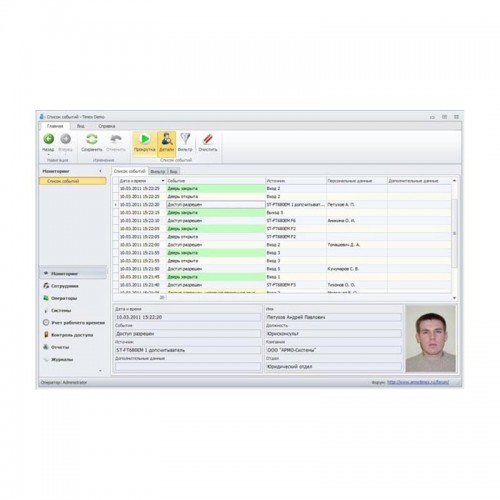Select Список событий item in left panel

click(73, 181)
